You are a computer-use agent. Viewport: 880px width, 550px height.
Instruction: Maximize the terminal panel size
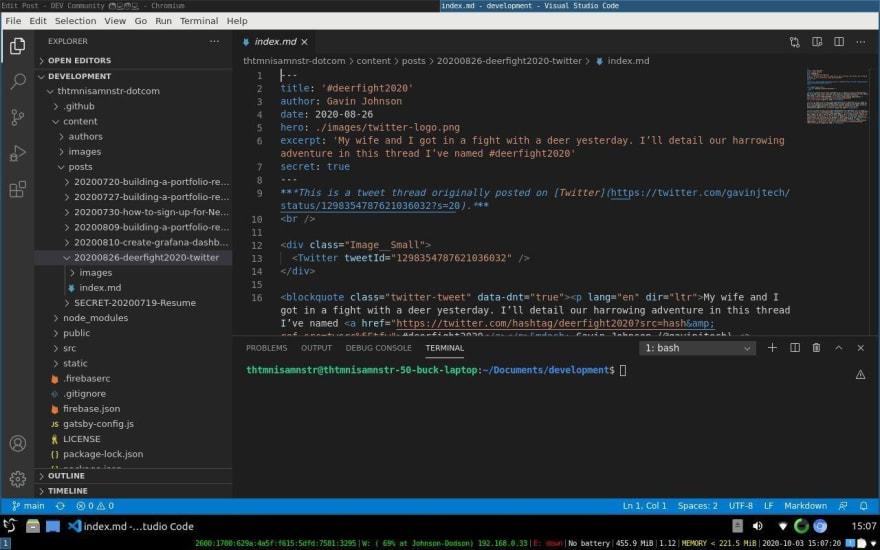[x=838, y=348]
